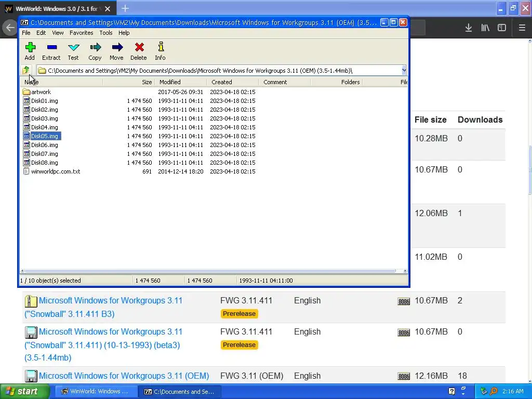Click the 11.02MB file size cell
532x399 pixels.
point(431,257)
